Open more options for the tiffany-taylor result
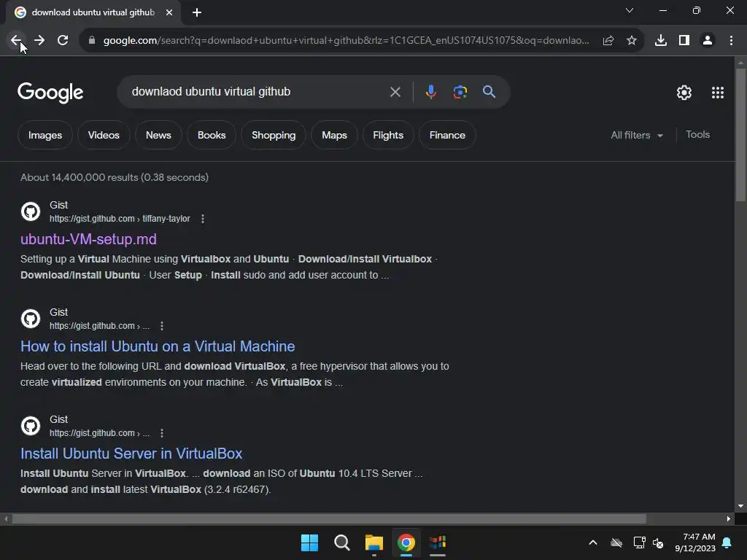This screenshot has height=560, width=747. (203, 219)
